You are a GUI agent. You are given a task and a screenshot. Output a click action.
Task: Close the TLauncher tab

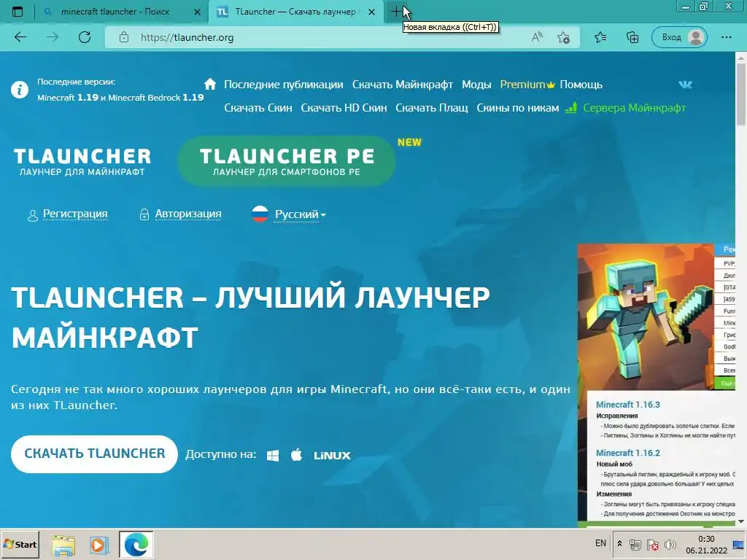[372, 12]
